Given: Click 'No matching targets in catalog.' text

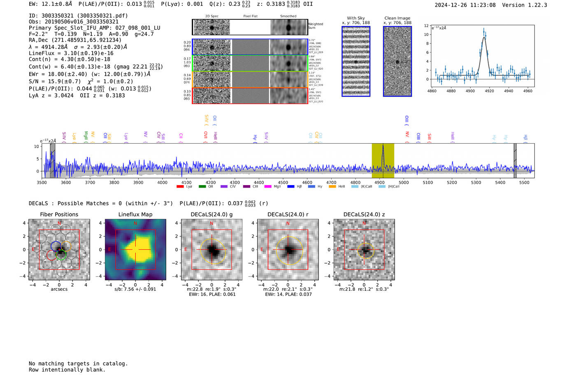Looking at the screenshot, I should [78, 364].
